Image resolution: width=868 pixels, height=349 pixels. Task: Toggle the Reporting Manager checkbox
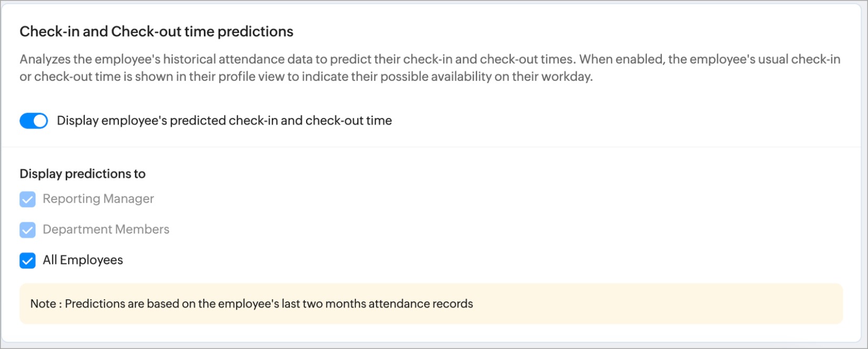click(x=27, y=199)
